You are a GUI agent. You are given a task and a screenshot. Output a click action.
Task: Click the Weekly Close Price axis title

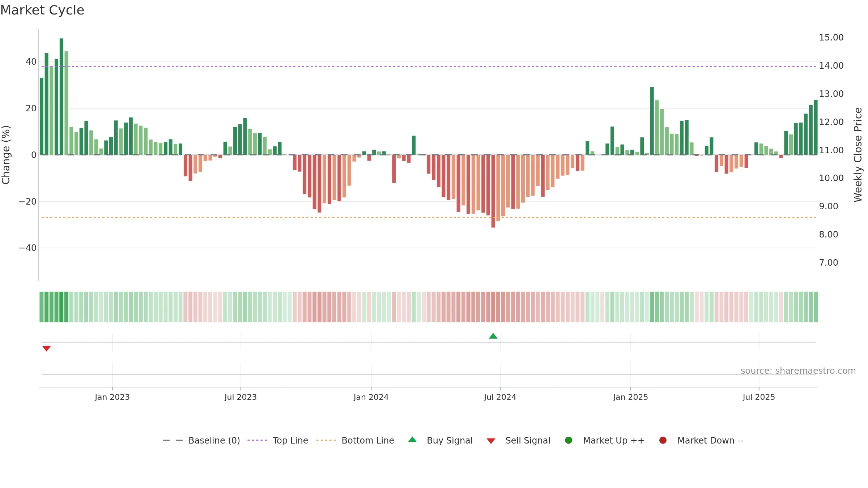tap(858, 155)
